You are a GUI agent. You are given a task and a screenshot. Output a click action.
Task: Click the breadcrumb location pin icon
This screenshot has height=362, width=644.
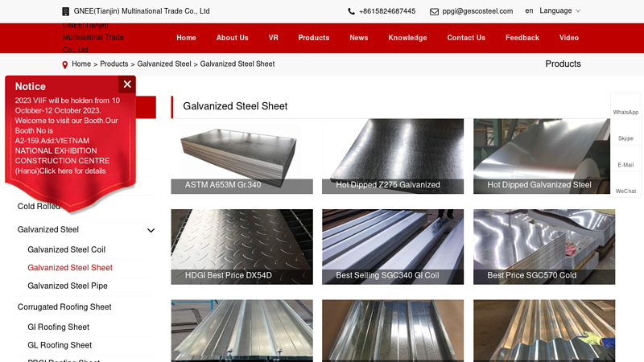click(x=65, y=65)
